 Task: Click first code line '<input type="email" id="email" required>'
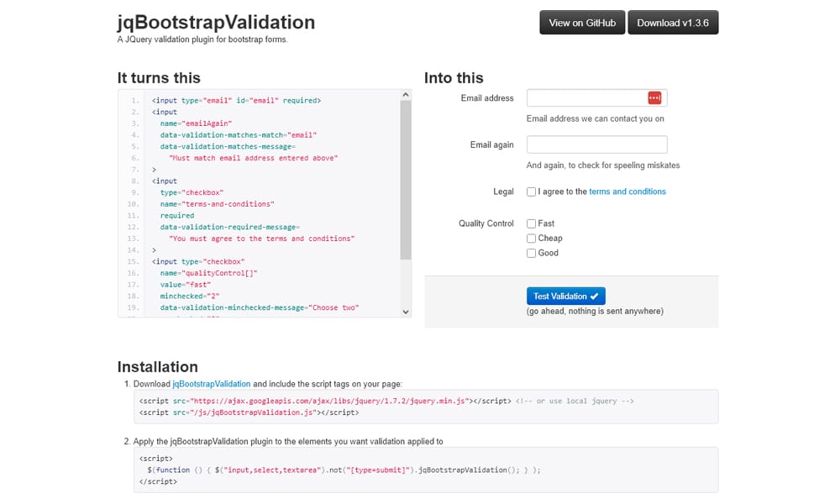(236, 101)
